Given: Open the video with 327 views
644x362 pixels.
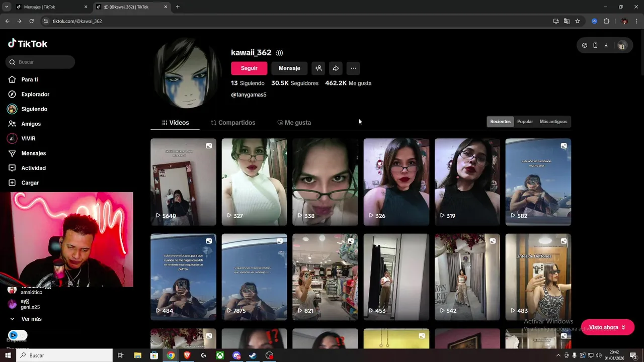Looking at the screenshot, I should click(x=254, y=182).
